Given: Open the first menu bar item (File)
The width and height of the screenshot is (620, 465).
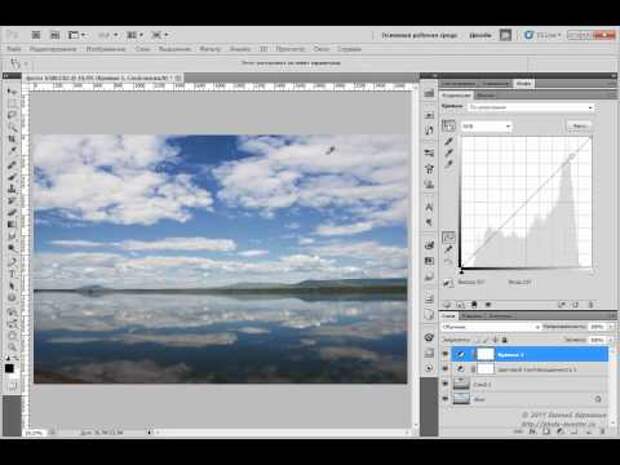Looking at the screenshot, I should (14, 49).
